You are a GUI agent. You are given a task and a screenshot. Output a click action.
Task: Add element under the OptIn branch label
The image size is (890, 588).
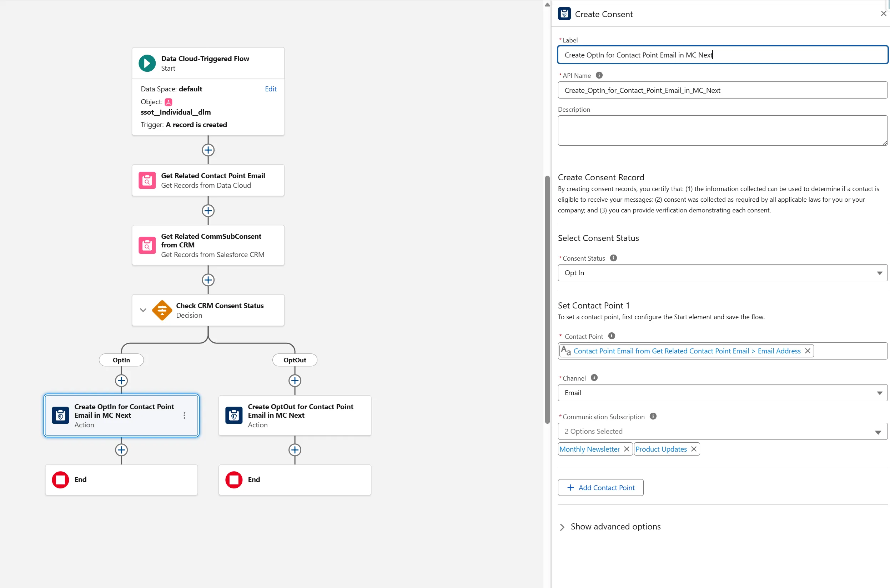(x=121, y=381)
